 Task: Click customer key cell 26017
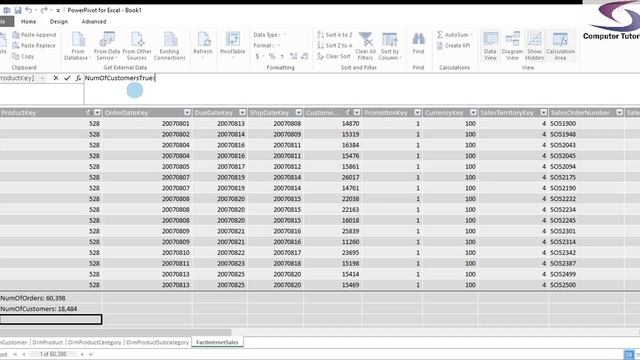tap(333, 177)
